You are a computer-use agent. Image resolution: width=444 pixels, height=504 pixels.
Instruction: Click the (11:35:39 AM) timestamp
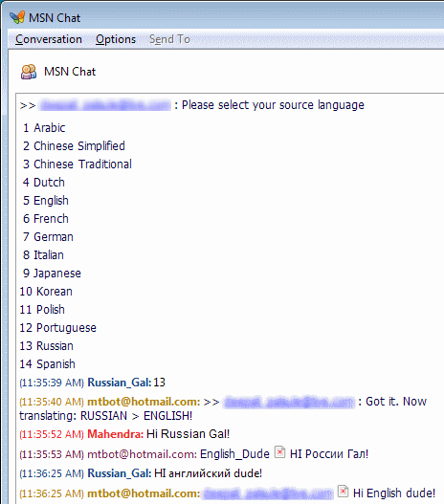coord(52,383)
